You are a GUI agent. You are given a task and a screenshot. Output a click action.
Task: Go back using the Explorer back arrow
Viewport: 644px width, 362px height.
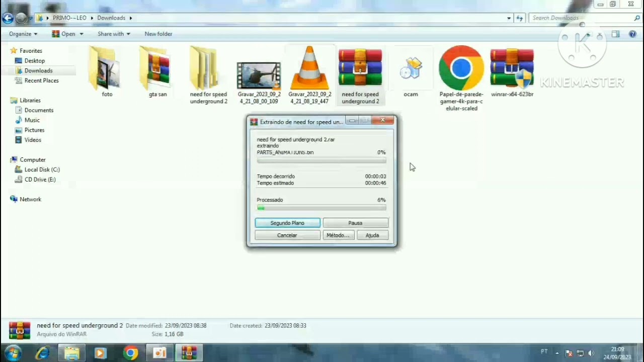point(8,19)
